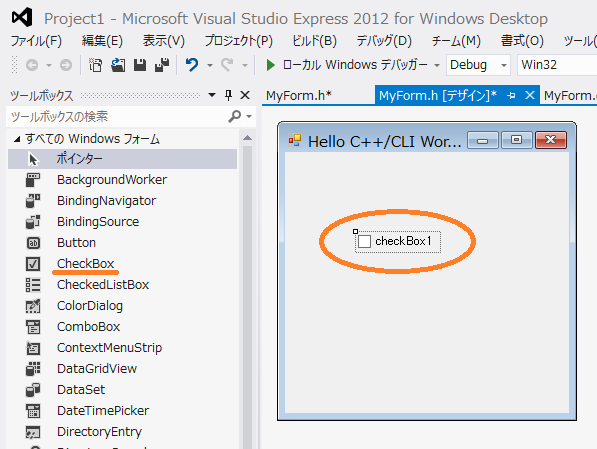Open the 表示(V) menu
597x449 pixels.
(164, 41)
